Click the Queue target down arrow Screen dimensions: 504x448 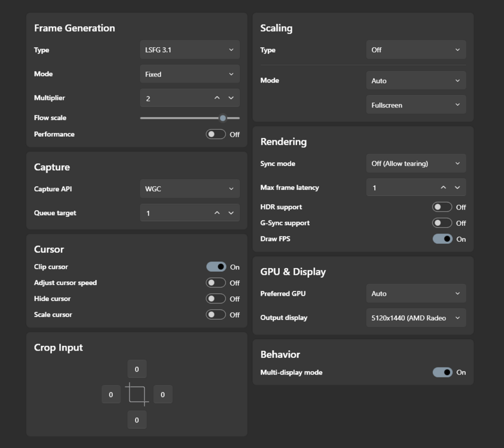coord(231,213)
